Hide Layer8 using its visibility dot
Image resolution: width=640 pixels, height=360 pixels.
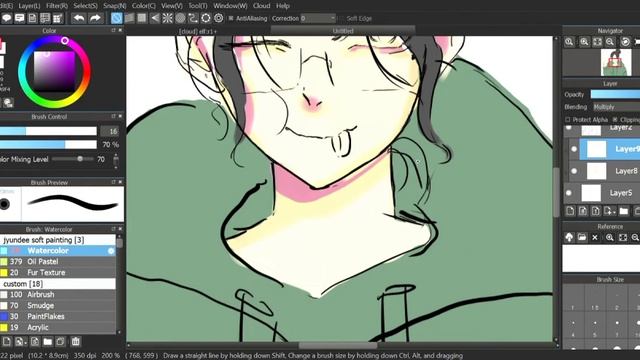[x=574, y=171]
